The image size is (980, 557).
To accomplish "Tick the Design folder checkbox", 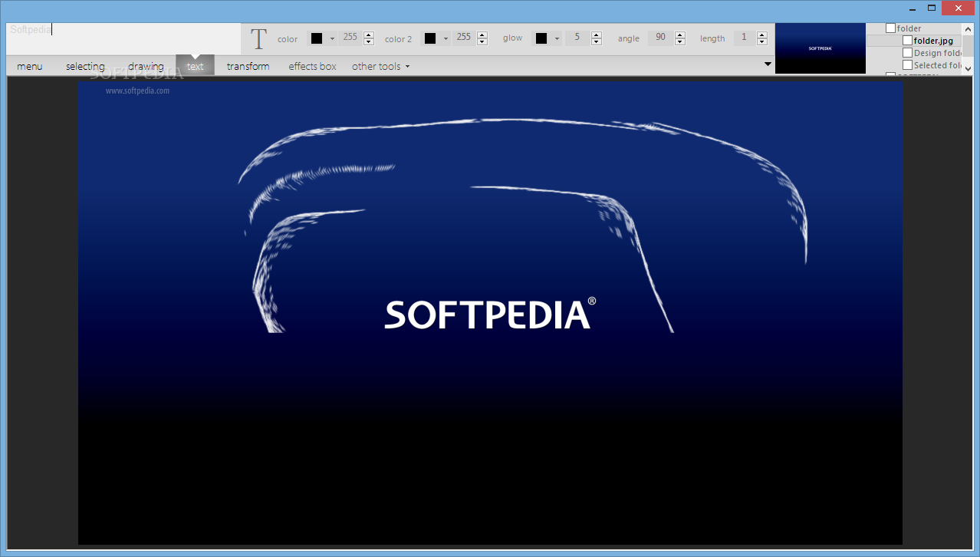I will (907, 53).
